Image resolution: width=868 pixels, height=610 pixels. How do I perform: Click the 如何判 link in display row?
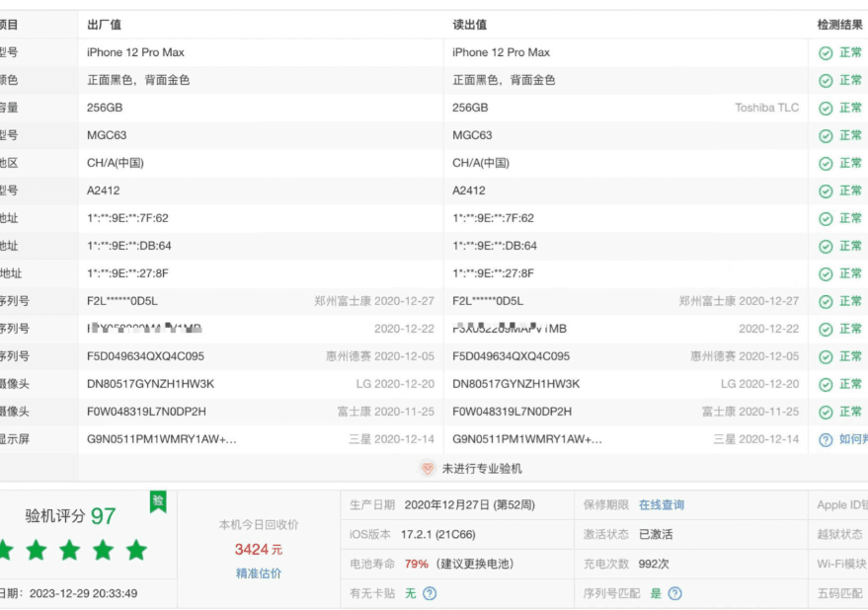point(852,439)
